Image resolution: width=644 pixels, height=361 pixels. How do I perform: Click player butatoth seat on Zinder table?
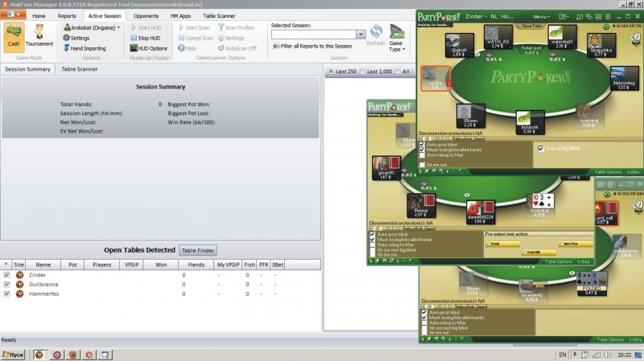tap(530, 122)
